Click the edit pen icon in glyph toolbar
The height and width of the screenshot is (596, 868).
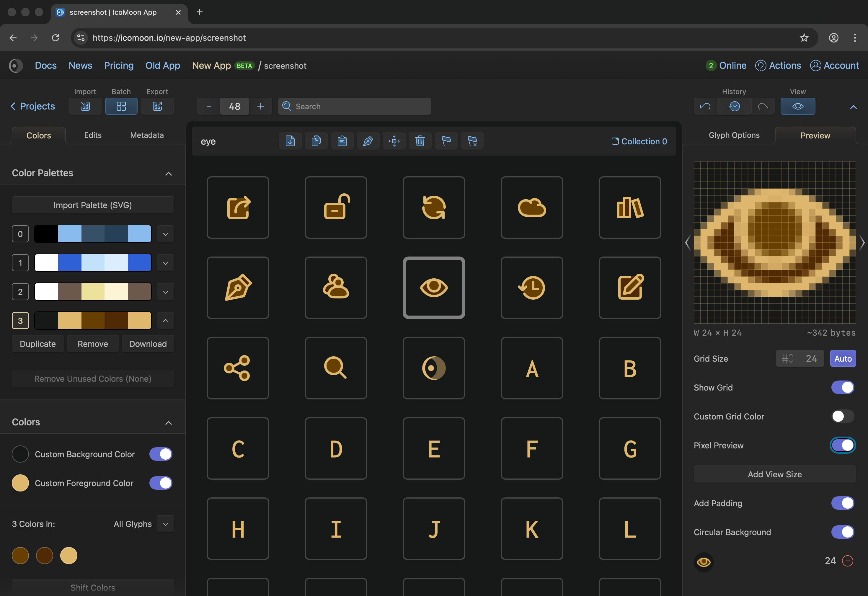coord(368,141)
